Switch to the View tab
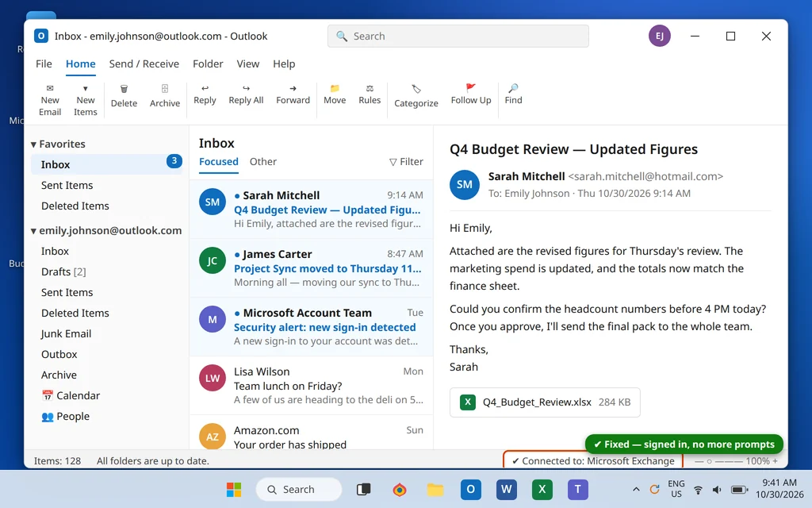This screenshot has width=812, height=508. coord(247,63)
